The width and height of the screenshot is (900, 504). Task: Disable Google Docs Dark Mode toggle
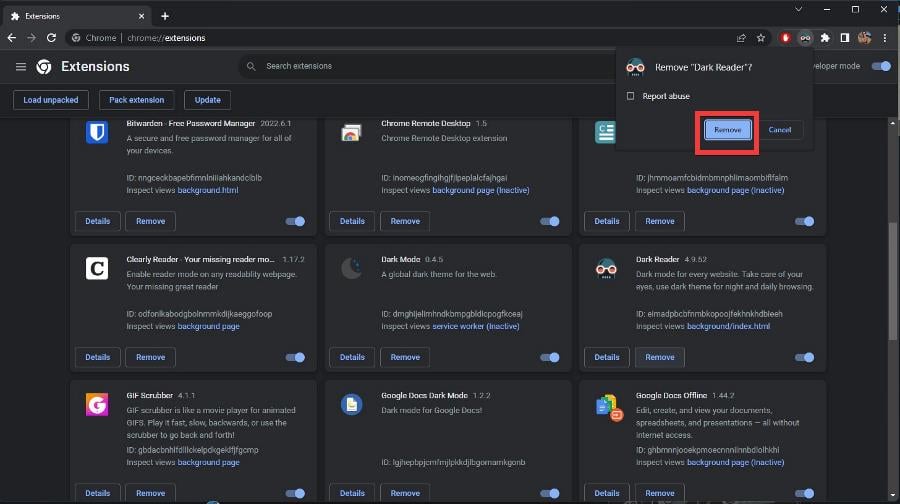click(549, 493)
